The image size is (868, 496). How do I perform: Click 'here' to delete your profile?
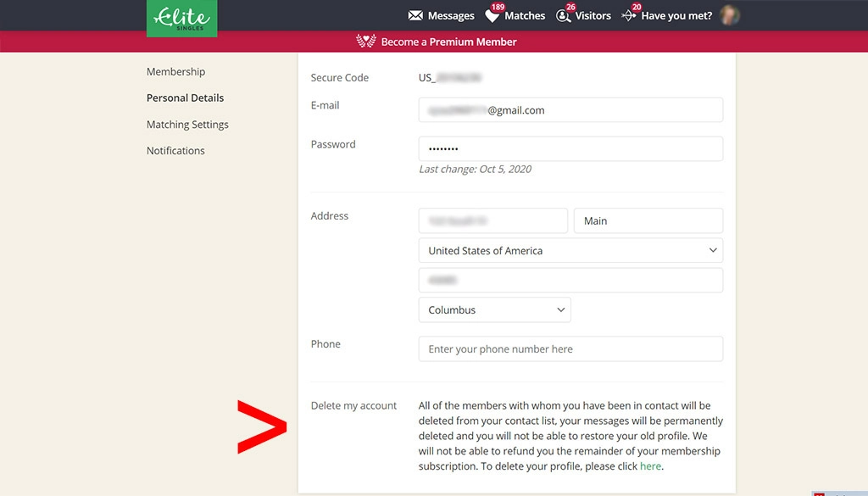point(650,465)
